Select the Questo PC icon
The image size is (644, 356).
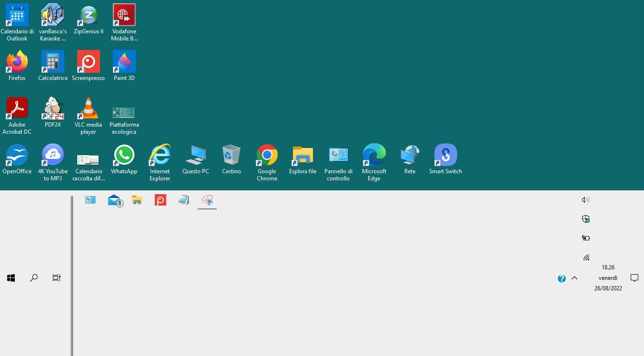coord(196,159)
